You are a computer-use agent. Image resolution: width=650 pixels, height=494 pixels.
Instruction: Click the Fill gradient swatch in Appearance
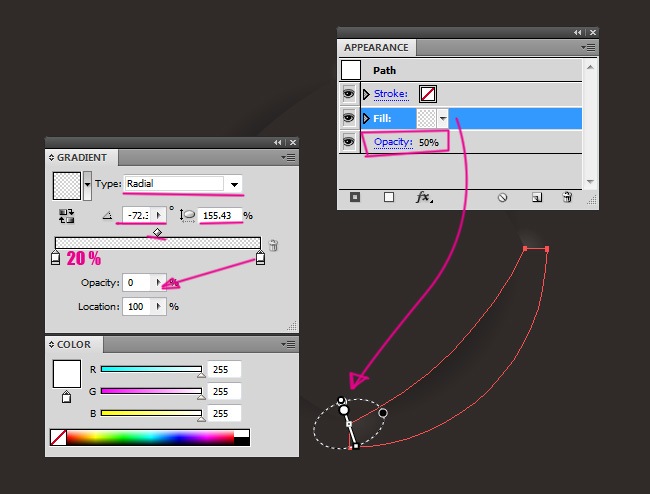[426, 119]
